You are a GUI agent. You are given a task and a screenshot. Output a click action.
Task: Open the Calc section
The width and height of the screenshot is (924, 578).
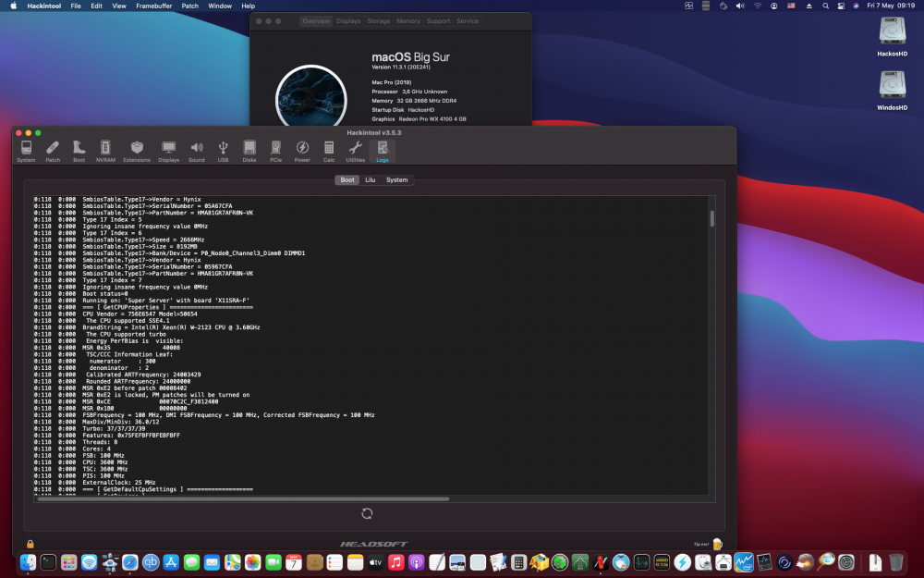(329, 151)
